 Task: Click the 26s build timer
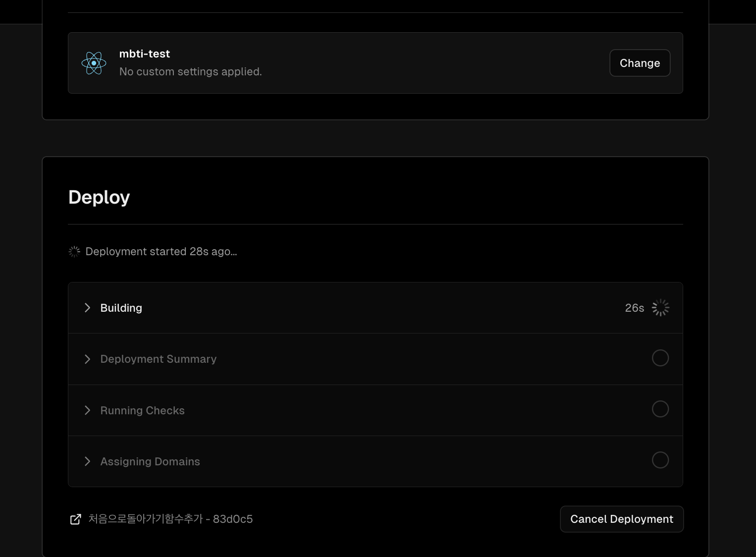pos(634,308)
